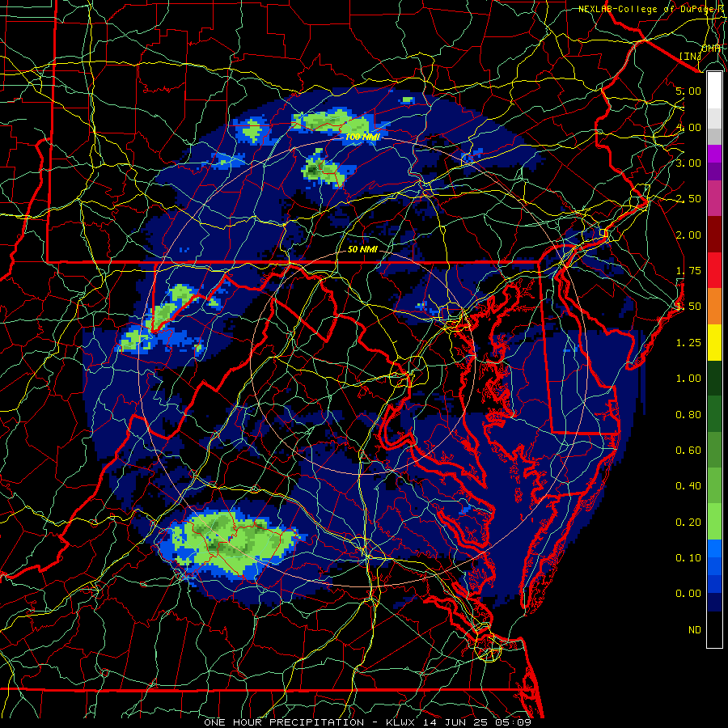Click the 0.00 legend value
The width and height of the screenshot is (728, 728).
click(688, 594)
